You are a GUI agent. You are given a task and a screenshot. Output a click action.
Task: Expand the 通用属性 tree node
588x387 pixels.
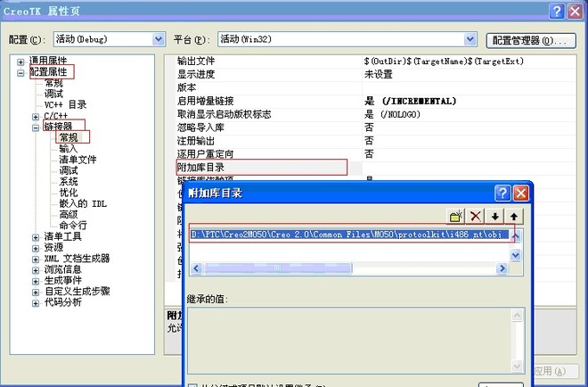coord(21,61)
